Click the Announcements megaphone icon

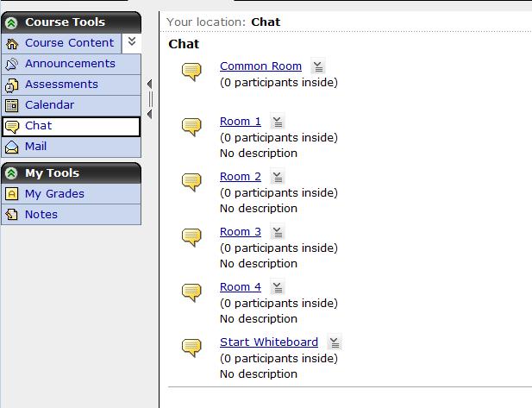(12, 64)
